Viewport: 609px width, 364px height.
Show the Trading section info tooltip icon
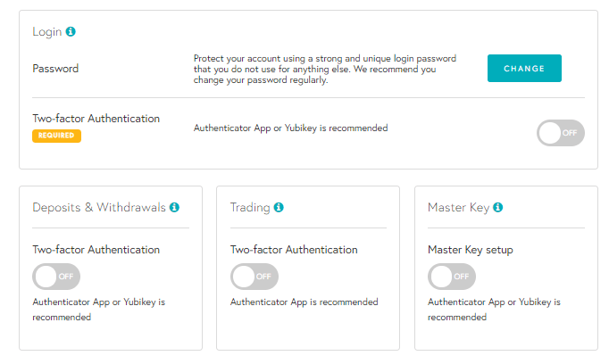(279, 208)
